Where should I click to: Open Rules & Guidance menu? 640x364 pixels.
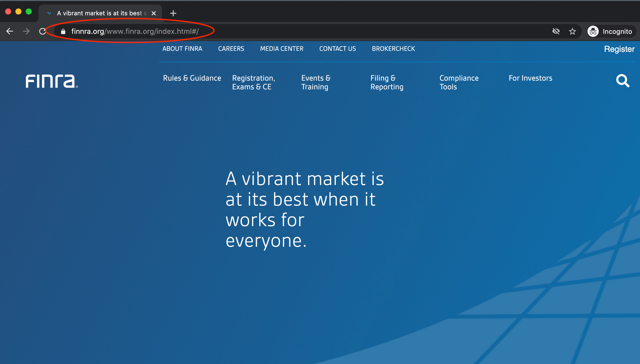point(192,78)
